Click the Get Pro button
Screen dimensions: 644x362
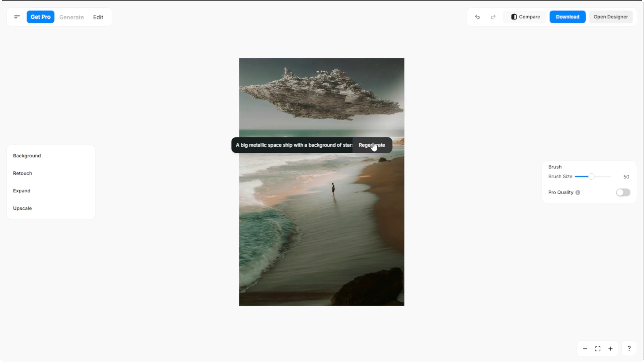(x=40, y=17)
